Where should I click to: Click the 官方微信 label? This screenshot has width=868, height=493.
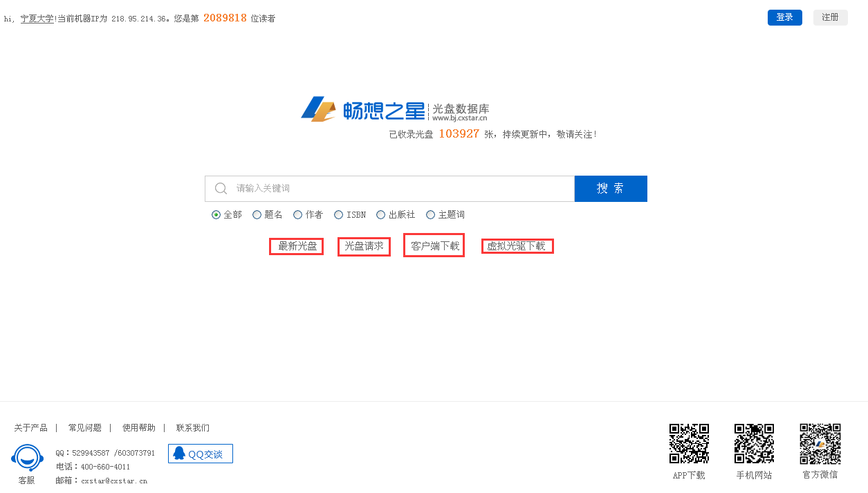tap(820, 474)
